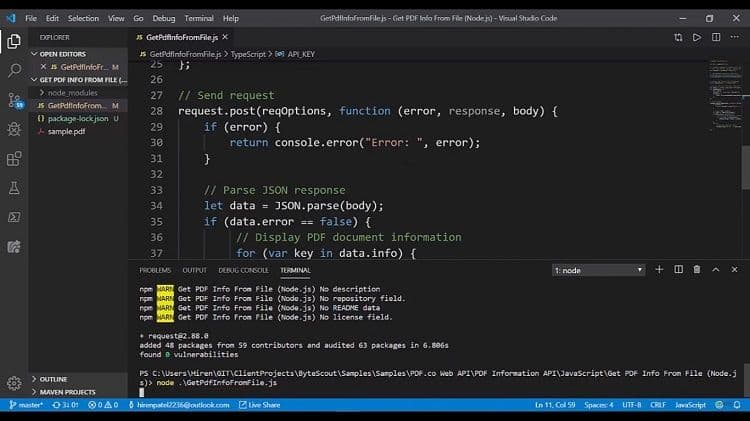Open the '1: node' terminal dropdown
This screenshot has width=750, height=421.
click(598, 270)
